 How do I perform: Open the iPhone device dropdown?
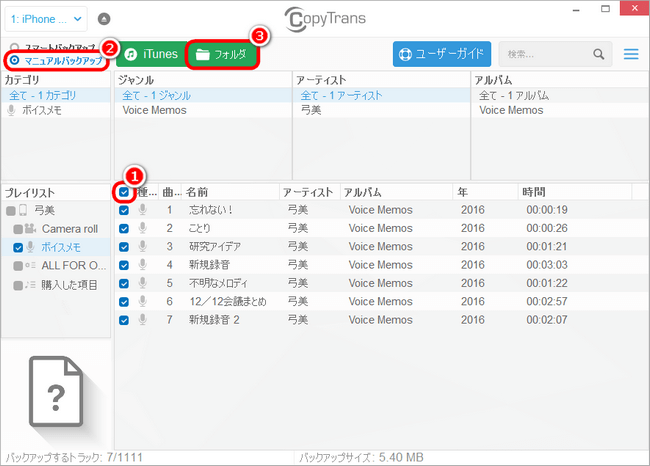pos(46,19)
